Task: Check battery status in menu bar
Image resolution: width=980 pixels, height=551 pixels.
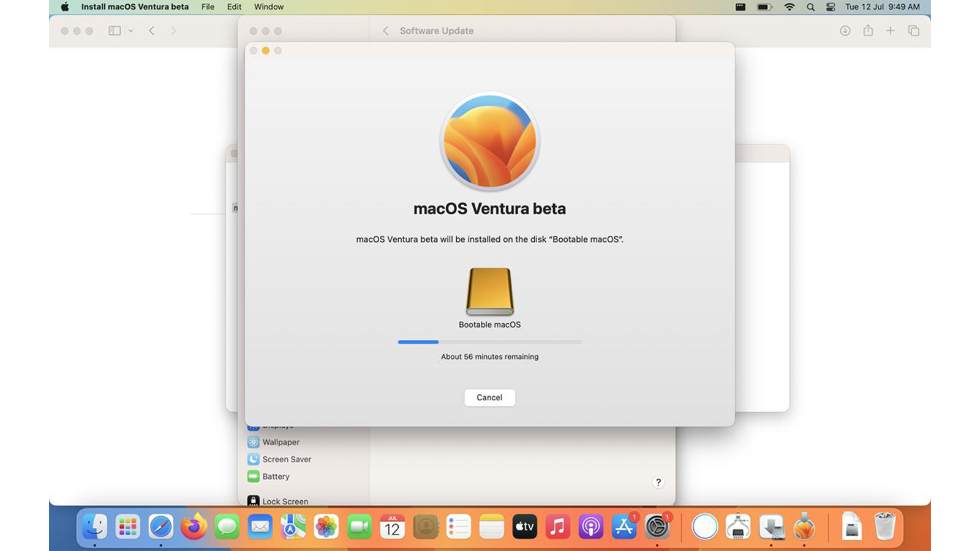Action: 764,7
